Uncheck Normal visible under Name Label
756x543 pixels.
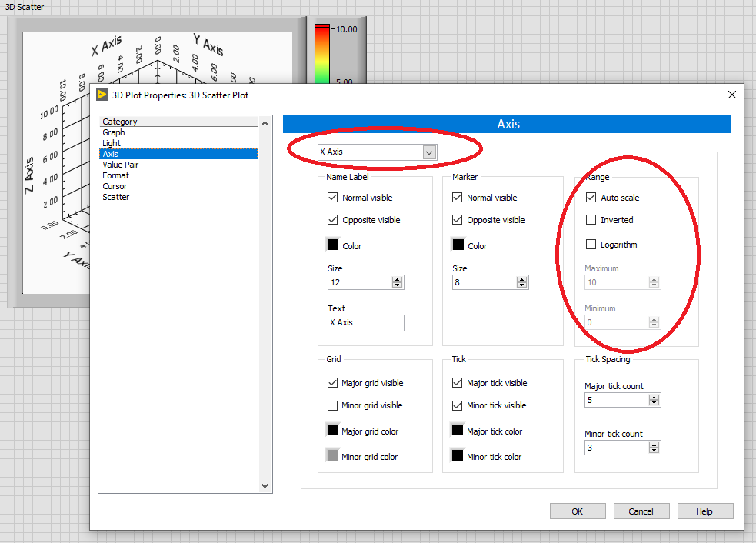[334, 197]
